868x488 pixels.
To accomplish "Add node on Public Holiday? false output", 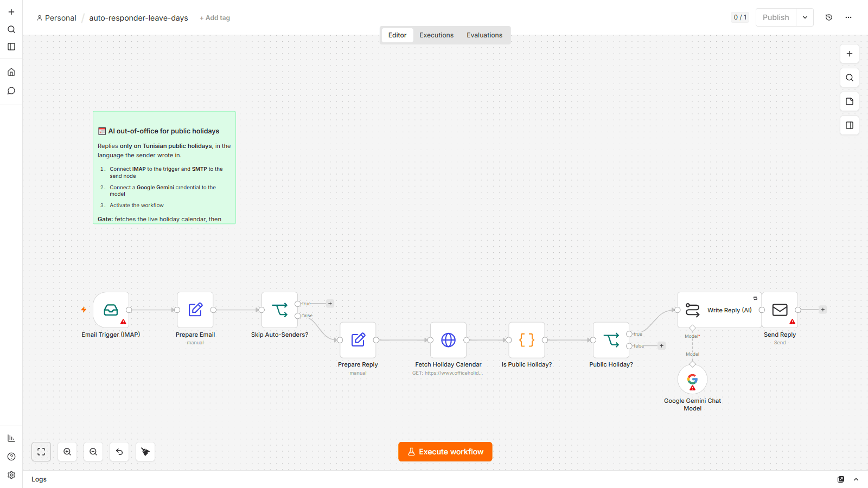I will point(661,346).
